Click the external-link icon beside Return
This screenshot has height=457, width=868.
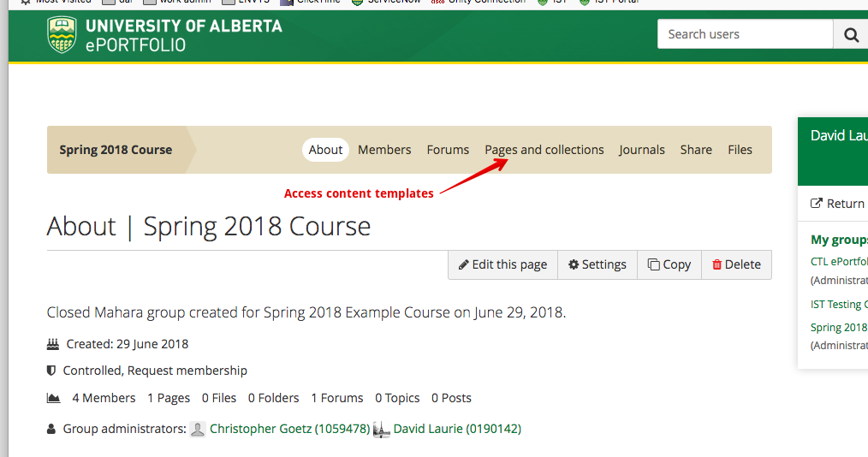[x=816, y=203]
